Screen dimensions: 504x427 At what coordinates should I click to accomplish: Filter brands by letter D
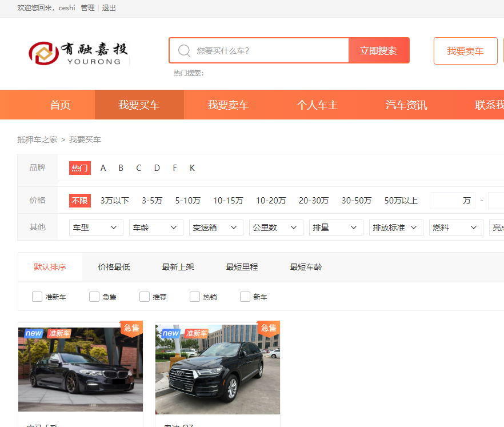tap(157, 168)
